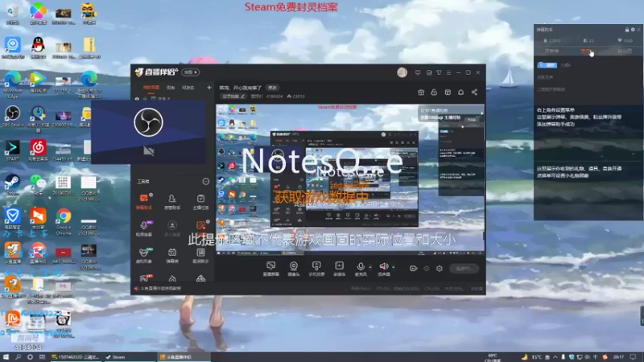644x362 pixels.
Task: Add a mobile screen cast source (手机投屏)
Action: 316,269
